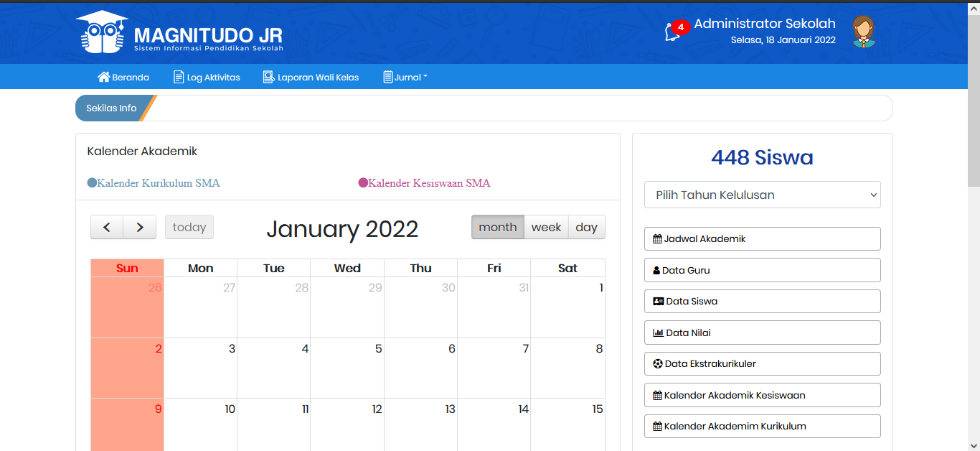980x451 pixels.
Task: Open Log Aktivitas document icon
Action: click(x=179, y=77)
